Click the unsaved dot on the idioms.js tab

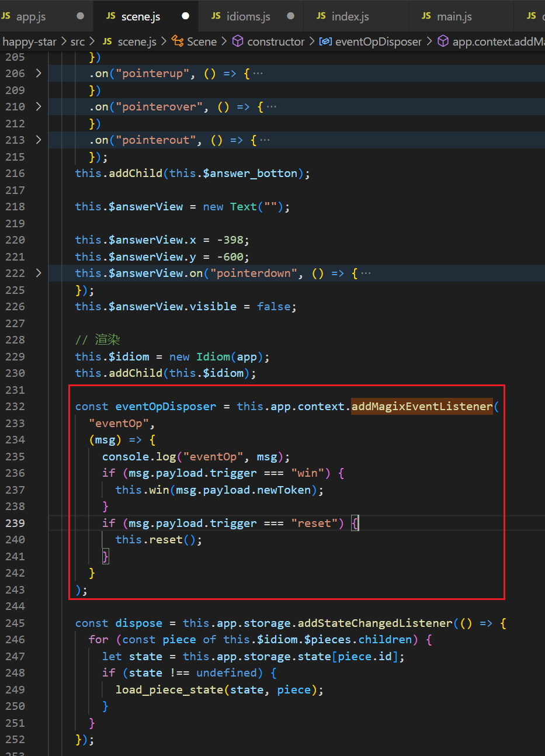(x=290, y=16)
